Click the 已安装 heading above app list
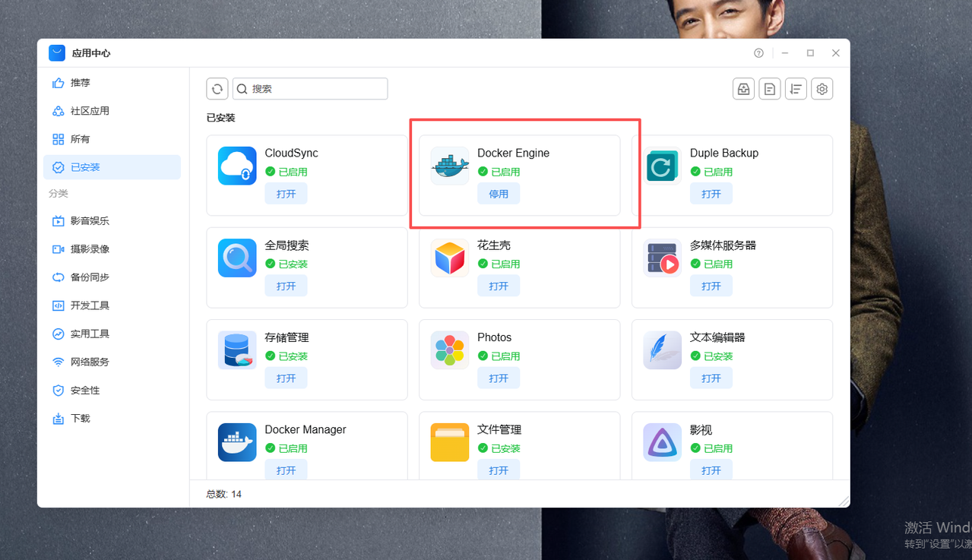Image resolution: width=972 pixels, height=560 pixels. tap(221, 118)
